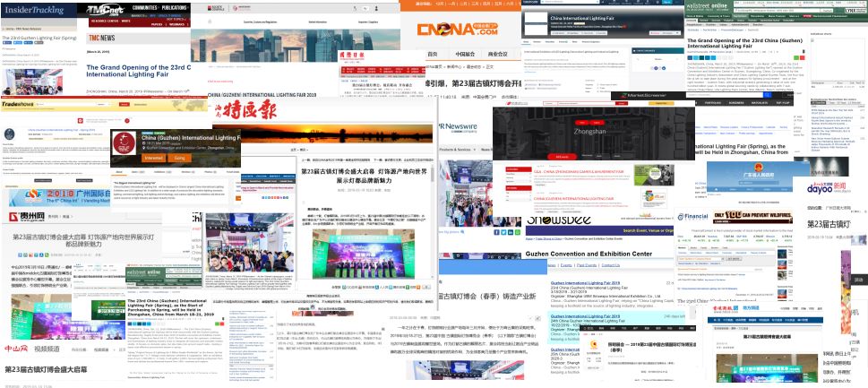868x388 pixels.
Task: Click the Financial Content logo
Action: pyautogui.click(x=693, y=217)
